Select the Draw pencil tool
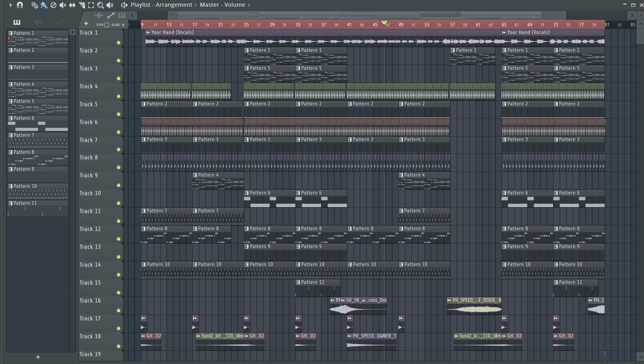644x364 pixels. point(34,5)
